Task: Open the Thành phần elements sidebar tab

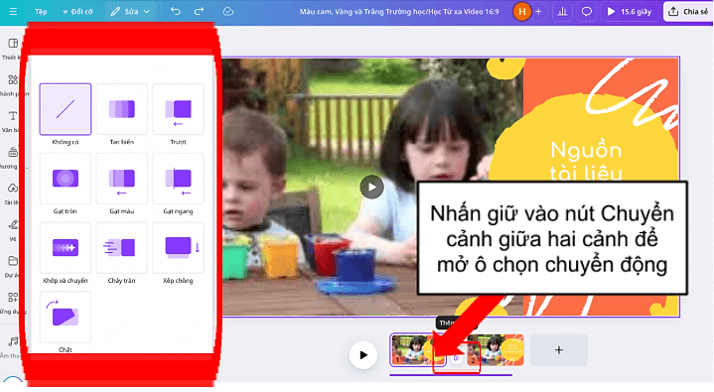Action: (x=12, y=85)
